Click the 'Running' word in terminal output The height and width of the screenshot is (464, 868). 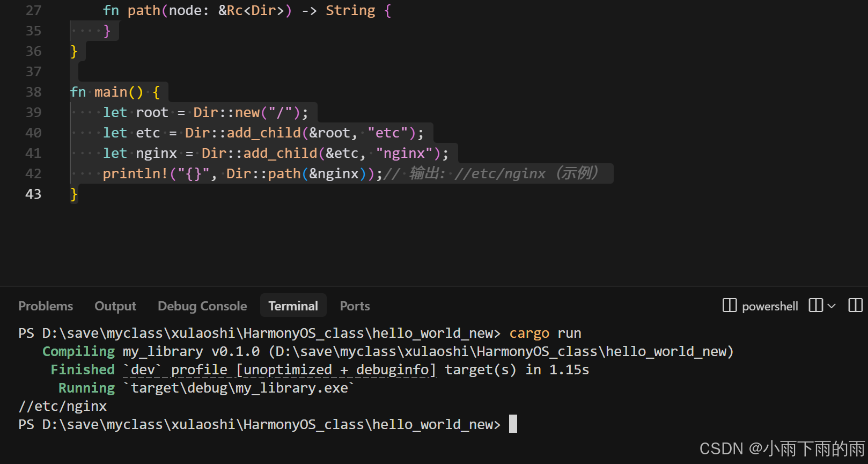86,388
